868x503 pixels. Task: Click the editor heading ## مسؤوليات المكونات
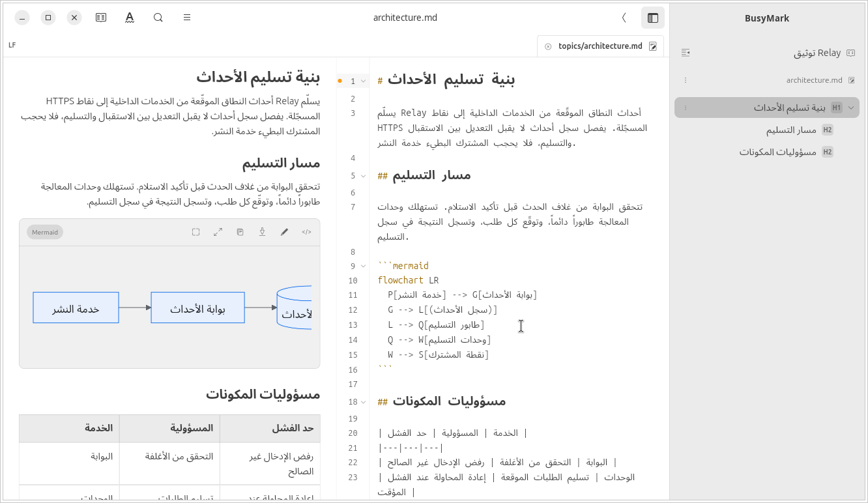[442, 402]
